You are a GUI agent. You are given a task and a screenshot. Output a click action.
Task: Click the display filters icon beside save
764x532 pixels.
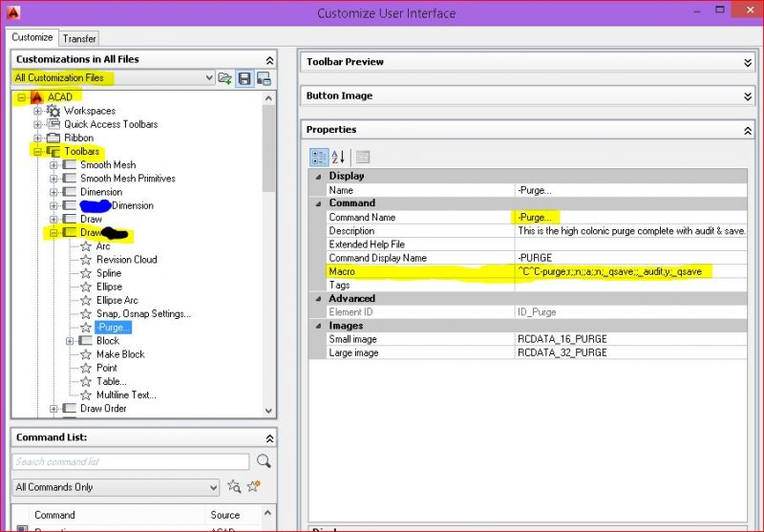[263, 78]
